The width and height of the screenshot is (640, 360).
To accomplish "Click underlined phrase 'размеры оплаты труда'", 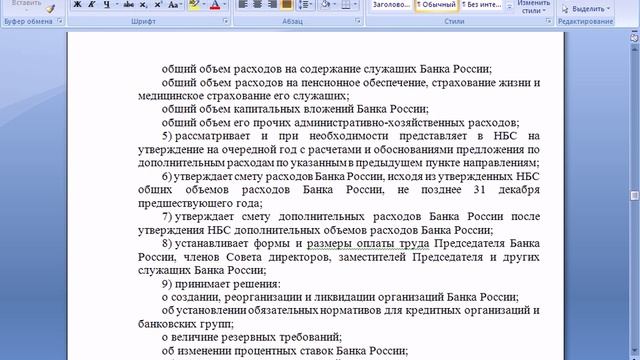I will (x=368, y=244).
